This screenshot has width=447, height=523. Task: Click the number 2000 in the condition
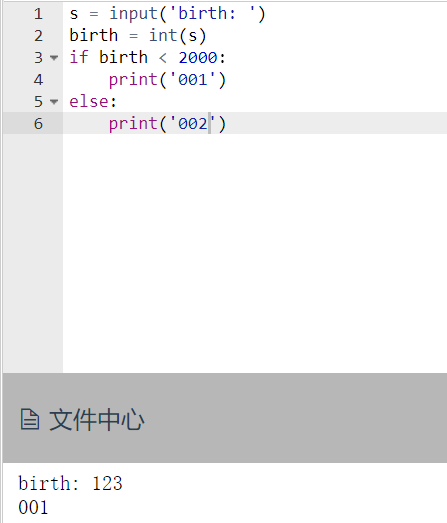point(198,58)
